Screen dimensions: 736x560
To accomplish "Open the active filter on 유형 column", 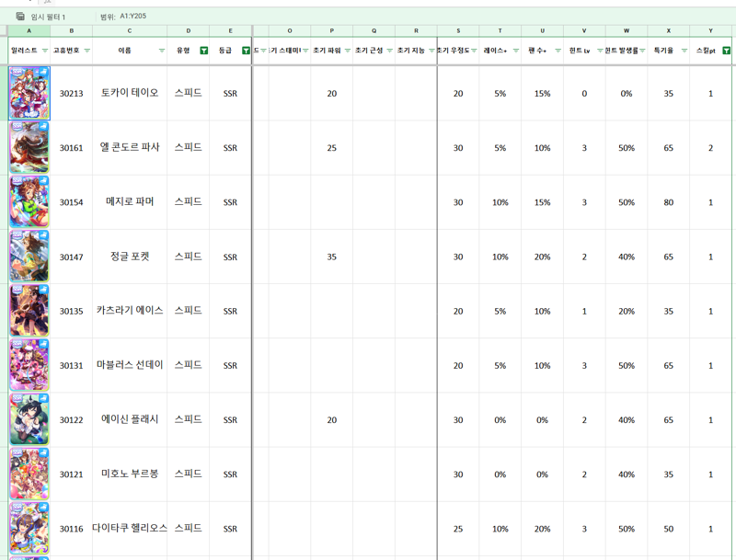I will point(203,51).
